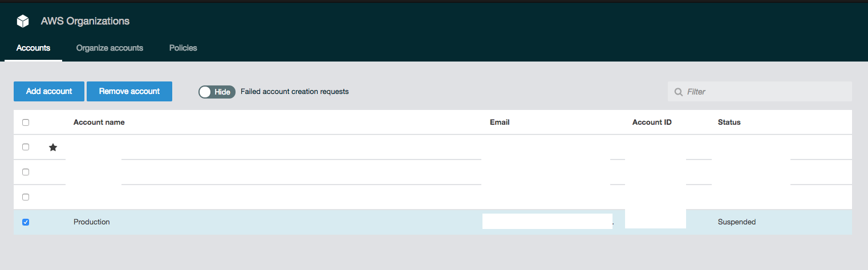Switch to the Accounts tab

pos(33,48)
